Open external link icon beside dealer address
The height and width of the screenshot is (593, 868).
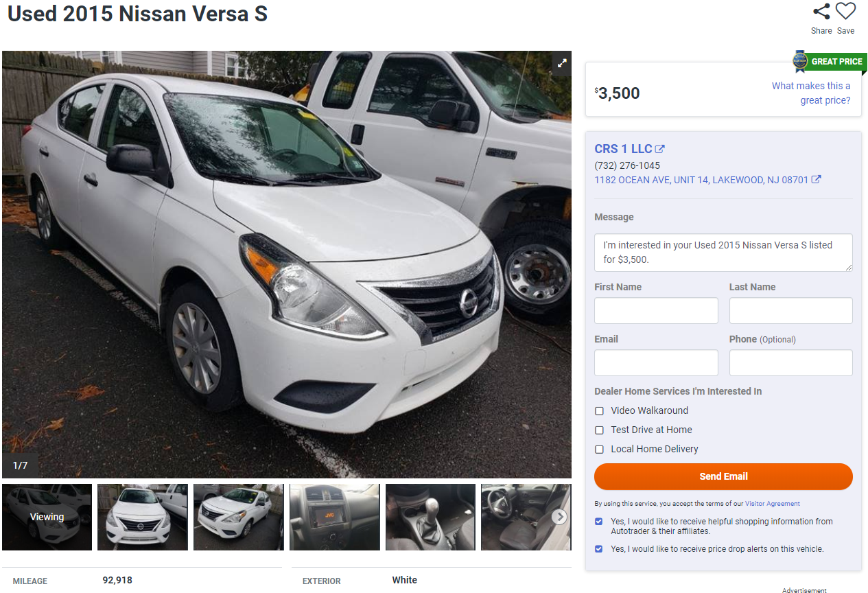[816, 180]
